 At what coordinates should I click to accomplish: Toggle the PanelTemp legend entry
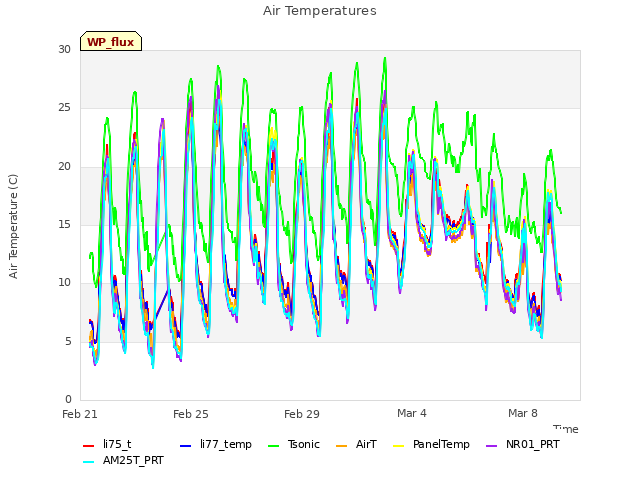point(431,444)
